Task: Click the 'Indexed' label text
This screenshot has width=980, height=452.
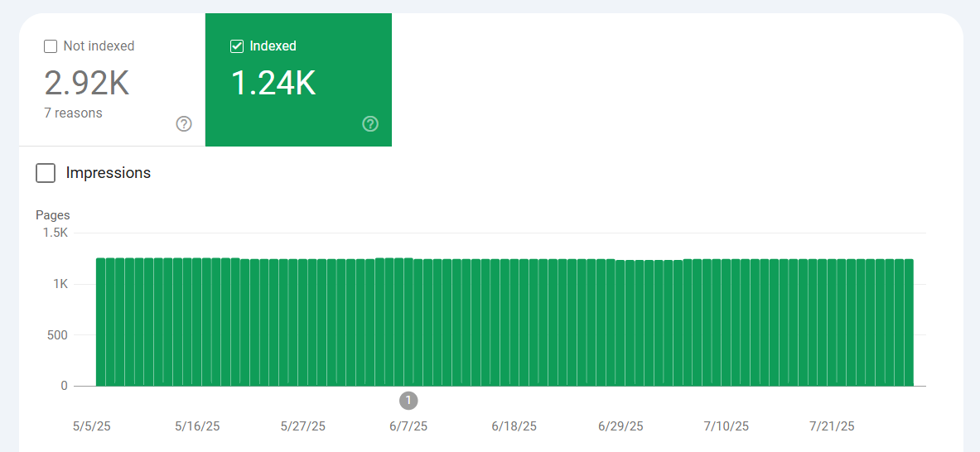Action: pyautogui.click(x=273, y=46)
